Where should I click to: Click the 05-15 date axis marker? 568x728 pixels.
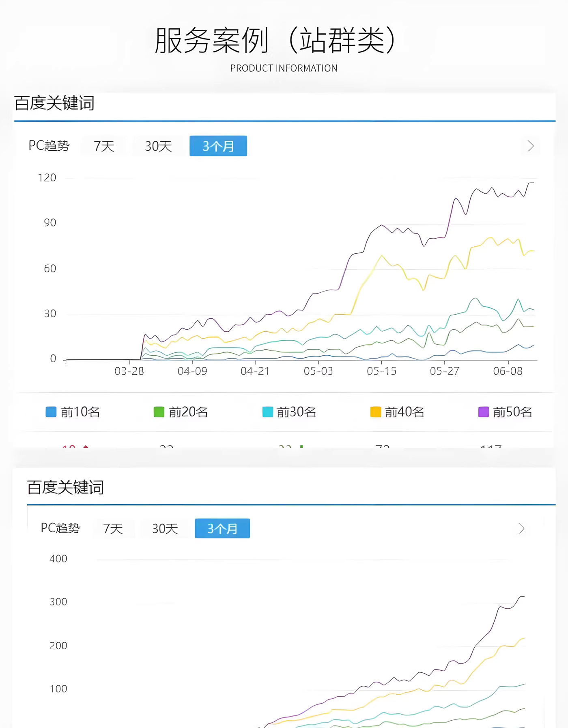[381, 371]
